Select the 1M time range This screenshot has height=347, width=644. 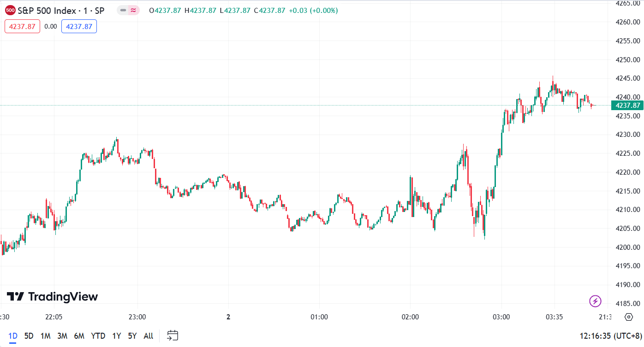[x=45, y=336]
